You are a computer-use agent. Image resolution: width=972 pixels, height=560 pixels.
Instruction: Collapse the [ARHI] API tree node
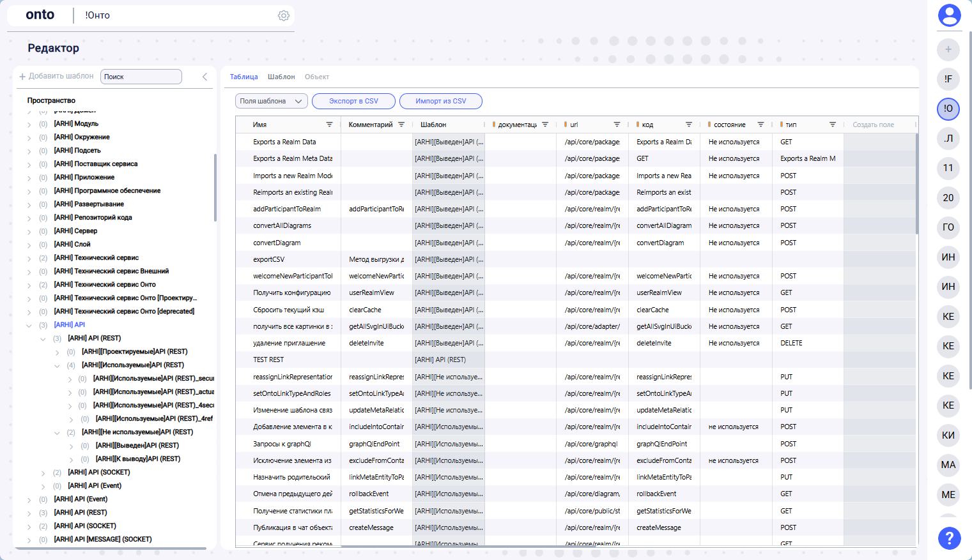pyautogui.click(x=29, y=325)
